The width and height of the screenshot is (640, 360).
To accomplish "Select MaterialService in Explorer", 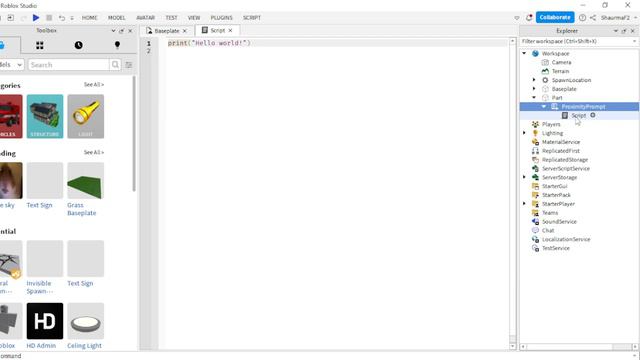I will pos(560,142).
